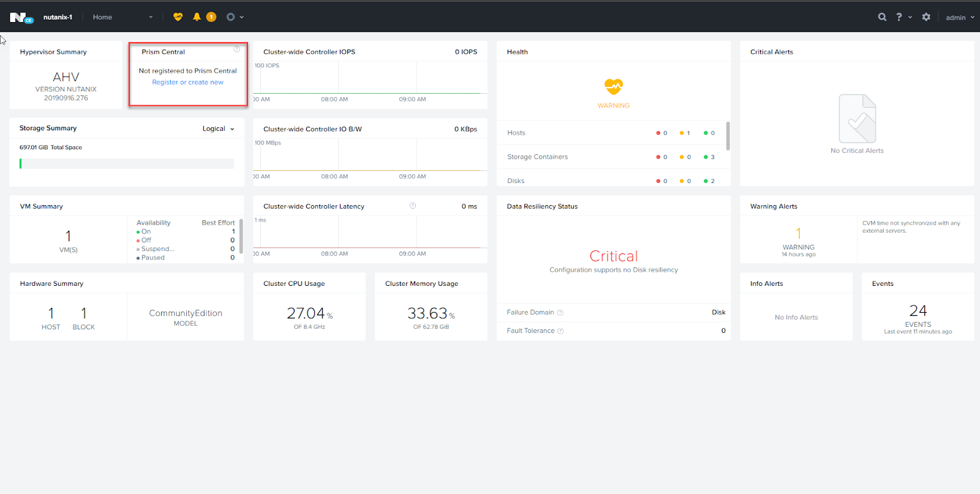Screen dimensions: 980x494
Task: Click the help question mark icon
Action: [899, 17]
